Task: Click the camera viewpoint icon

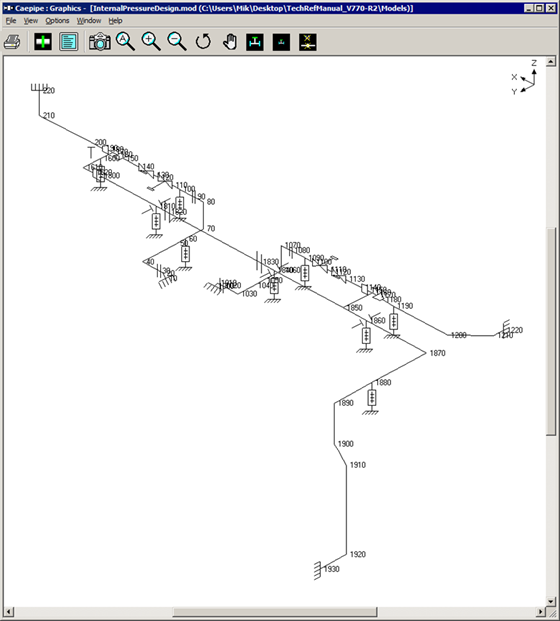Action: (x=99, y=42)
